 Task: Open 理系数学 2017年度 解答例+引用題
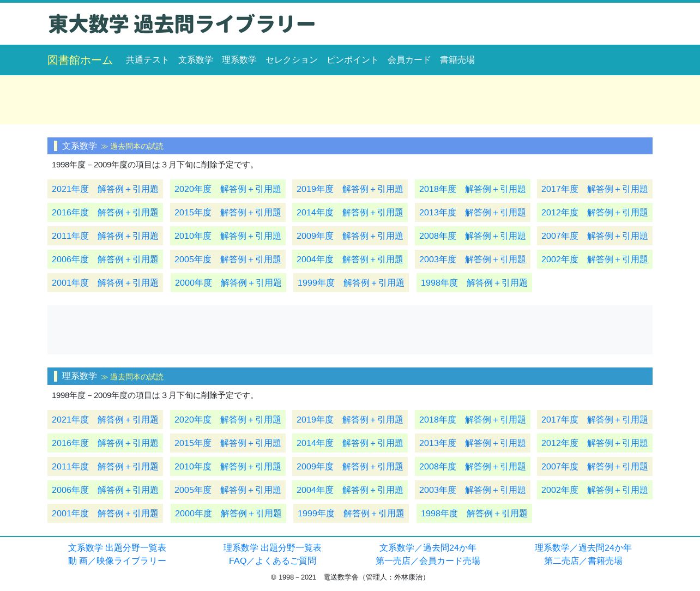pyautogui.click(x=595, y=420)
